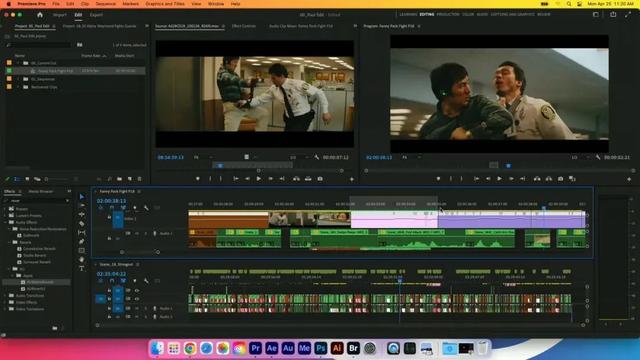Toggle Snap in Scene Stringout timeline
640x360 pixels.
(x=112, y=281)
